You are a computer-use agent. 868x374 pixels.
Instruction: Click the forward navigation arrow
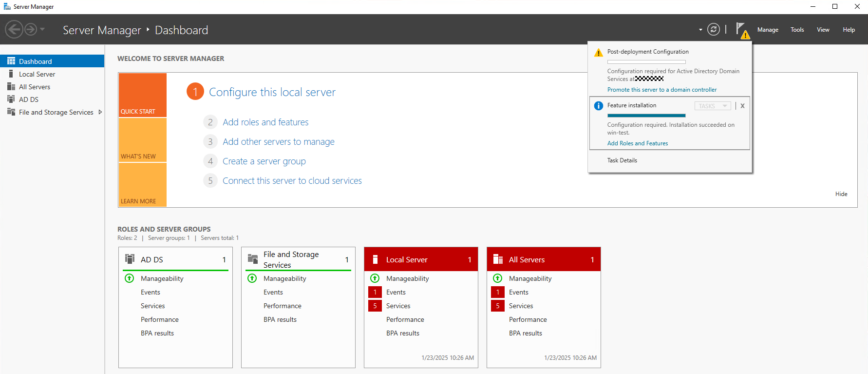(x=31, y=30)
